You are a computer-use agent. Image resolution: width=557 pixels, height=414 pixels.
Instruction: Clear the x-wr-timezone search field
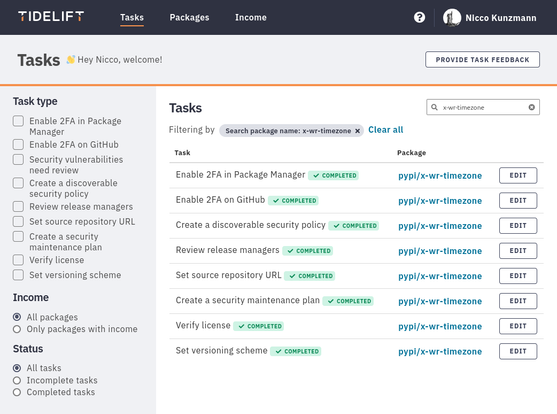point(531,107)
